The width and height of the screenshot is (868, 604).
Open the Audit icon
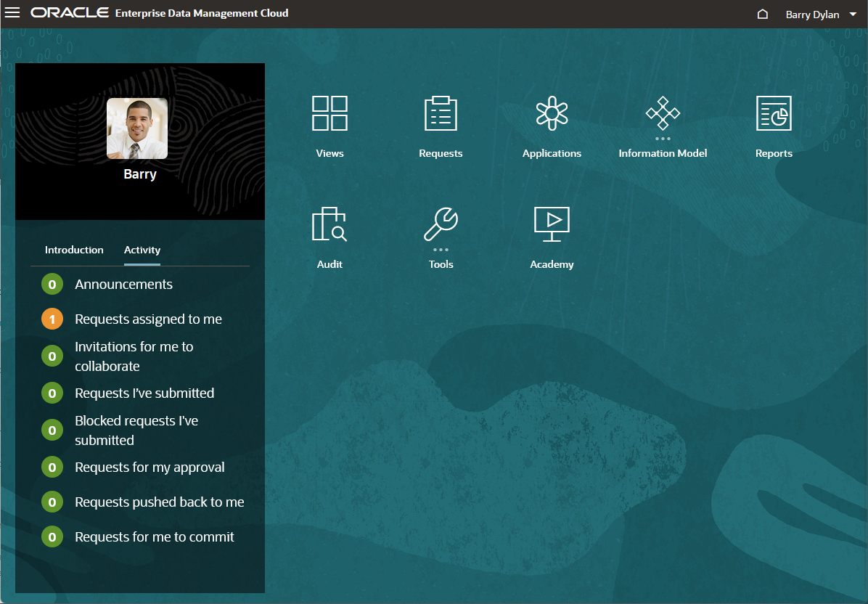[x=329, y=224]
